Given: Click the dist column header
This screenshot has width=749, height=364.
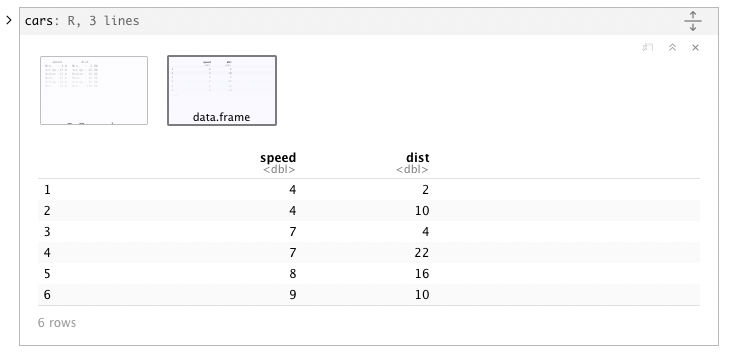Looking at the screenshot, I should tap(417, 157).
